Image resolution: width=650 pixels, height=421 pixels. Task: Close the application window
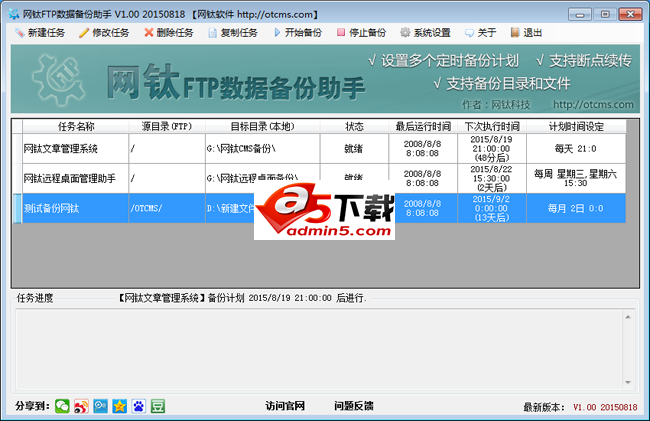click(630, 15)
